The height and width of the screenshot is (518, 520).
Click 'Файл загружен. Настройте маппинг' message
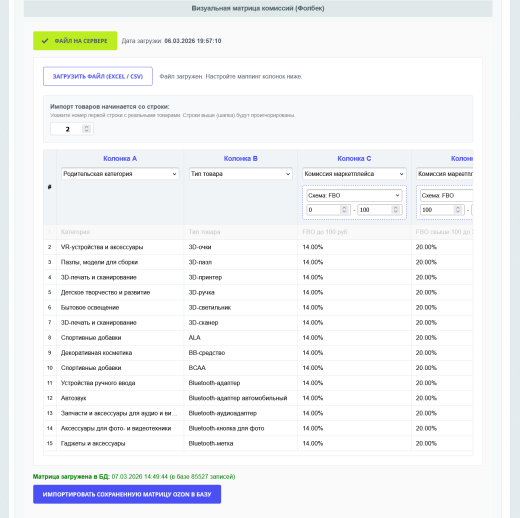231,76
